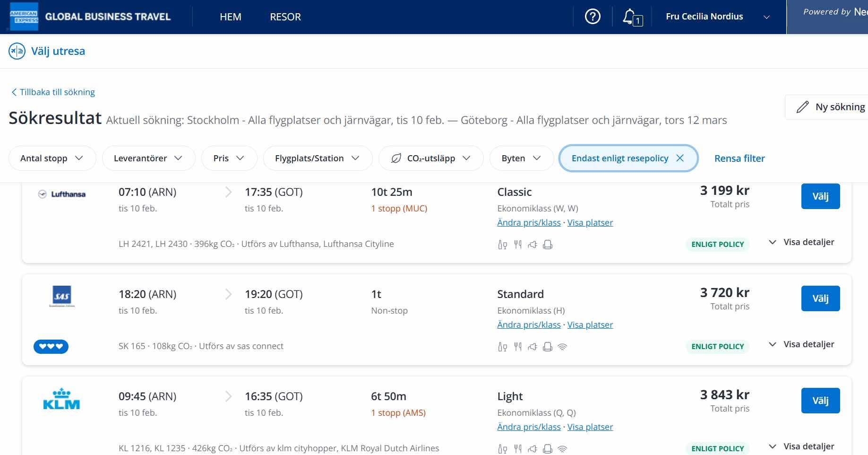Select the KLM flight with Välj

click(x=820, y=401)
